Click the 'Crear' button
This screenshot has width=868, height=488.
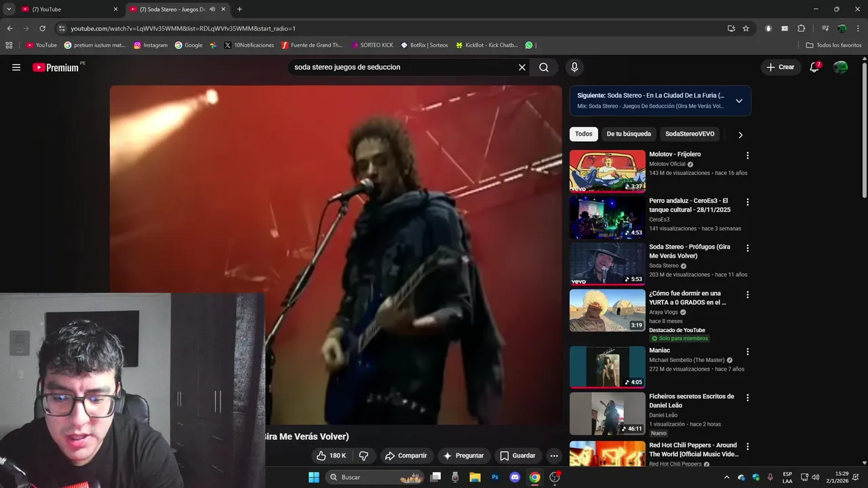pos(780,67)
